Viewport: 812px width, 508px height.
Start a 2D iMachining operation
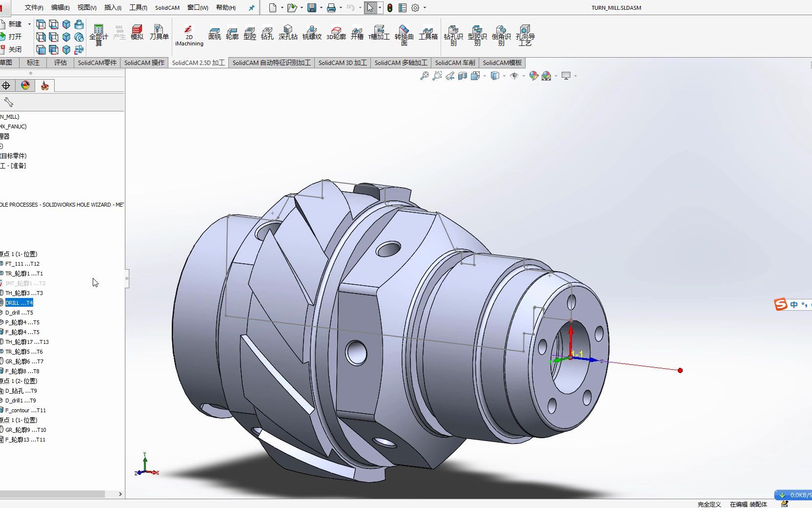189,35
